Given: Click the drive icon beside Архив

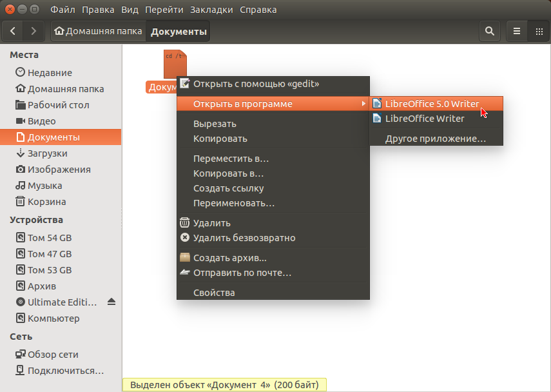Looking at the screenshot, I should [21, 286].
